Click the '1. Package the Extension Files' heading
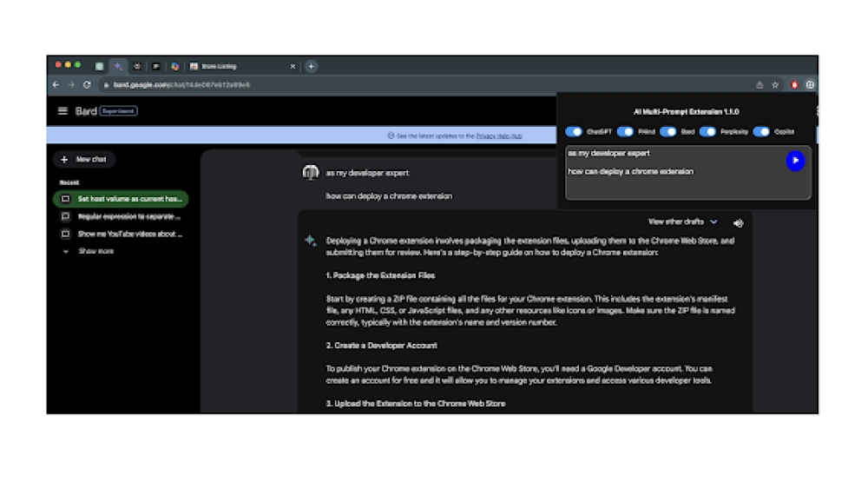The height and width of the screenshot is (489, 868). click(x=381, y=276)
